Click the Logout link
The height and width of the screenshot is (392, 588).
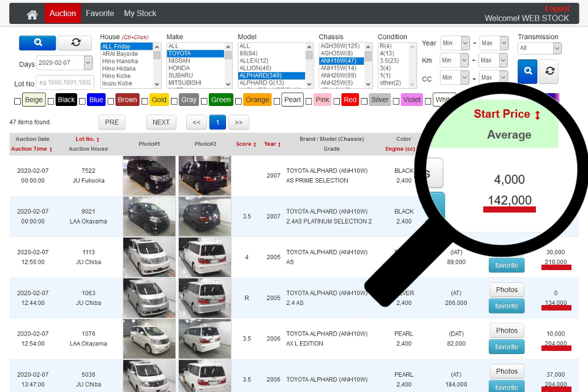point(556,9)
